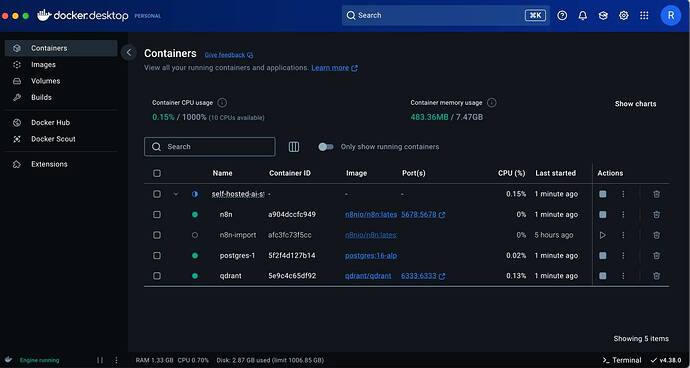This screenshot has height=368, width=690.
Task: Open the Learning center graduation cap icon
Action: [603, 15]
